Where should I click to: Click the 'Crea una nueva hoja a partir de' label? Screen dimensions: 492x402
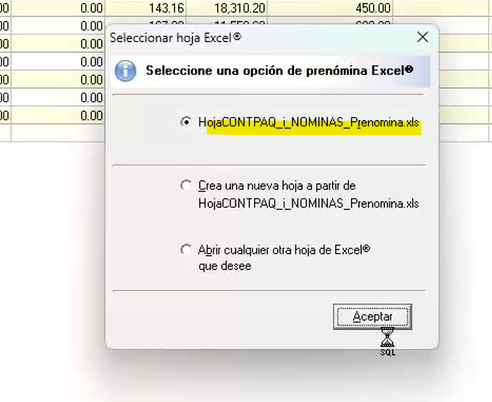[x=277, y=186]
